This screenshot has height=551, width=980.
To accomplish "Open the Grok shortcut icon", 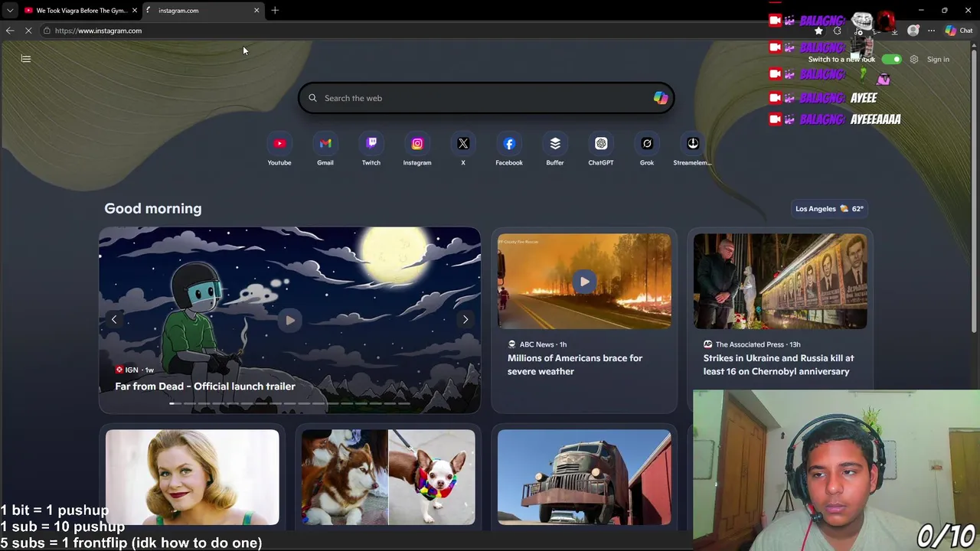I will coord(647,144).
